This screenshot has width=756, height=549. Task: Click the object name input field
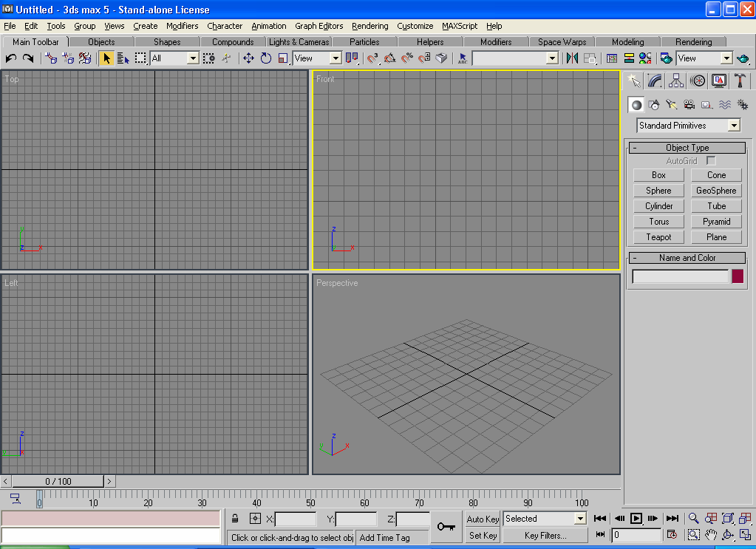coord(681,276)
